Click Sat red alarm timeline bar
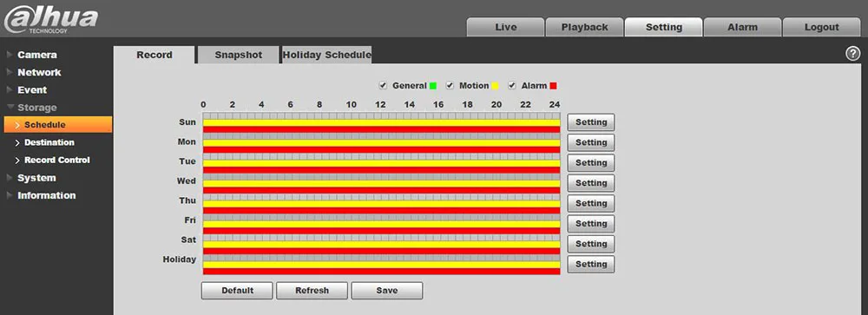The height and width of the screenshot is (315, 868). 381,251
